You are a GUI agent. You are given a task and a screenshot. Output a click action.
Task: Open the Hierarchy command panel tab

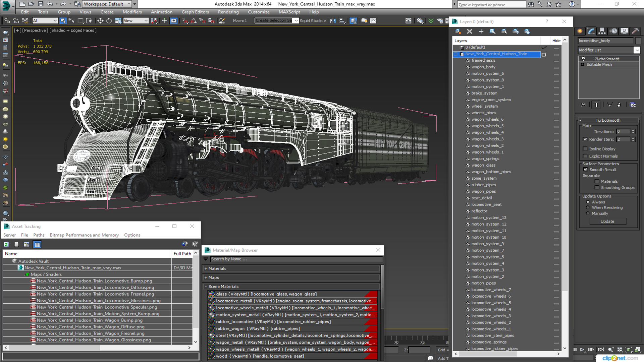click(602, 31)
